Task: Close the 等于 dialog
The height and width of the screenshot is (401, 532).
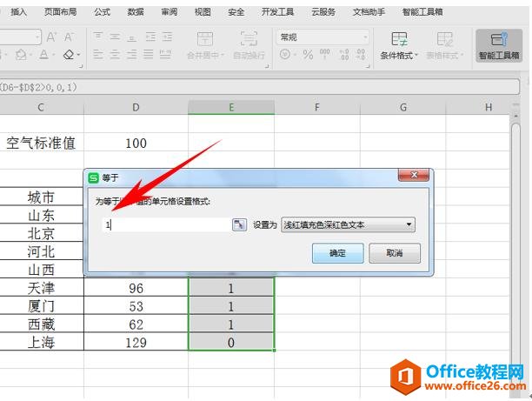Action: (414, 175)
